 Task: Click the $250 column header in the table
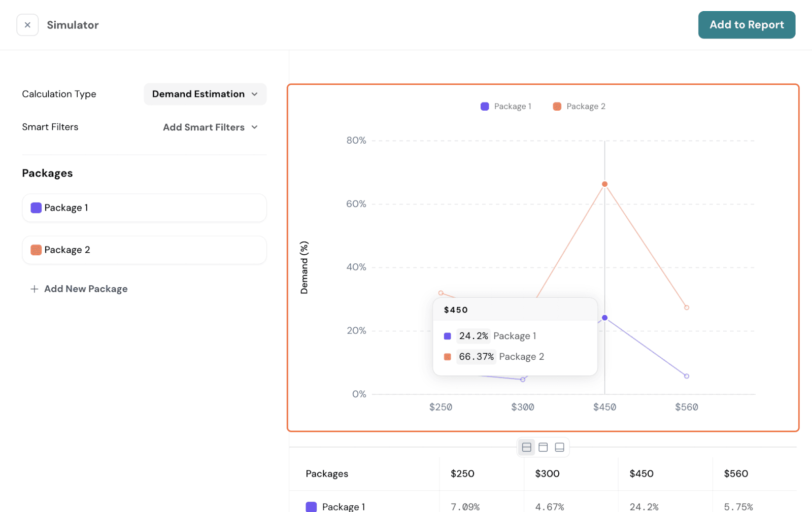[462, 473]
